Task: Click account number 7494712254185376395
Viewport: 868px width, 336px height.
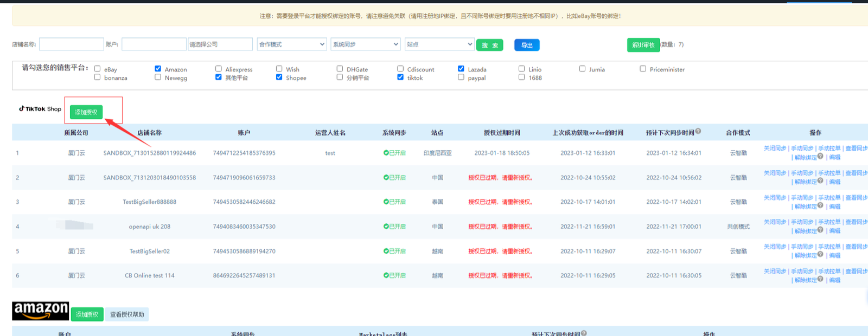Action: pyautogui.click(x=244, y=153)
